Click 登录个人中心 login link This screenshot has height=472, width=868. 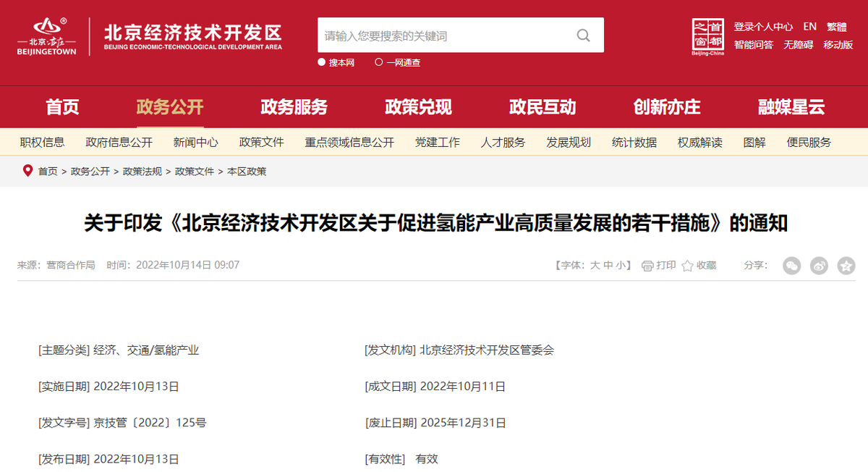pos(763,27)
